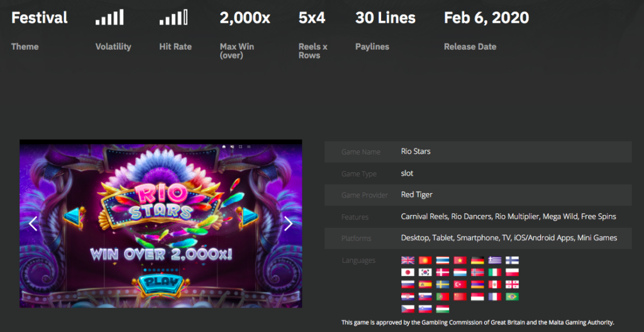Image resolution: width=644 pixels, height=332 pixels.
Task: Go to previous slide with white left chevron
Action: click(x=33, y=223)
